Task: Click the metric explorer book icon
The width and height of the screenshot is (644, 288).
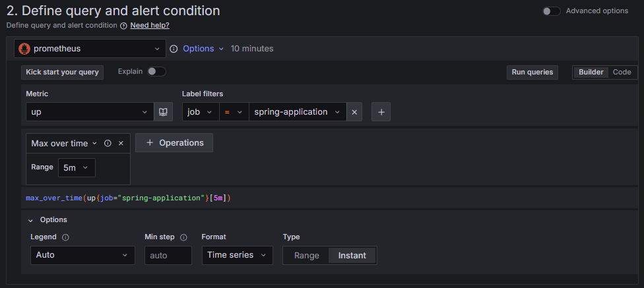Action: click(163, 112)
